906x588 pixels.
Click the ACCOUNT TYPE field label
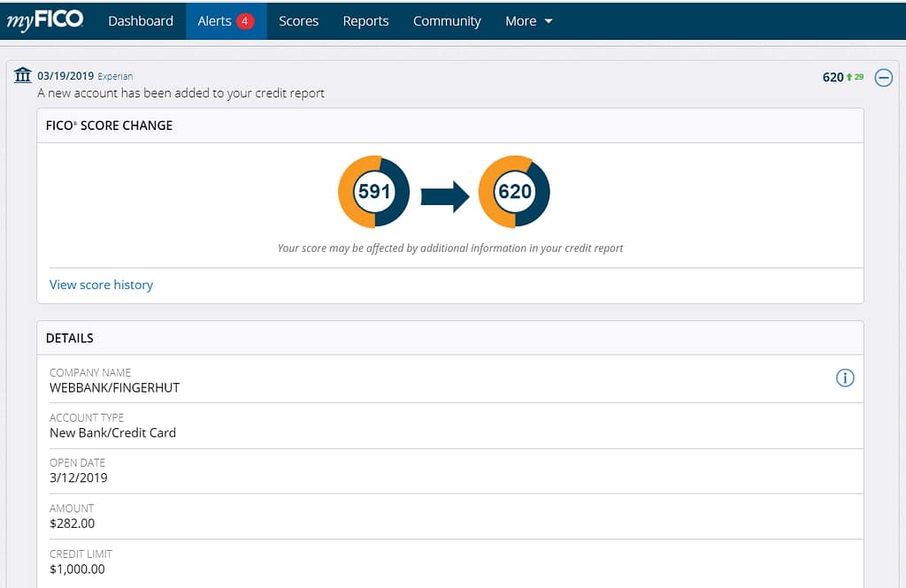click(87, 417)
